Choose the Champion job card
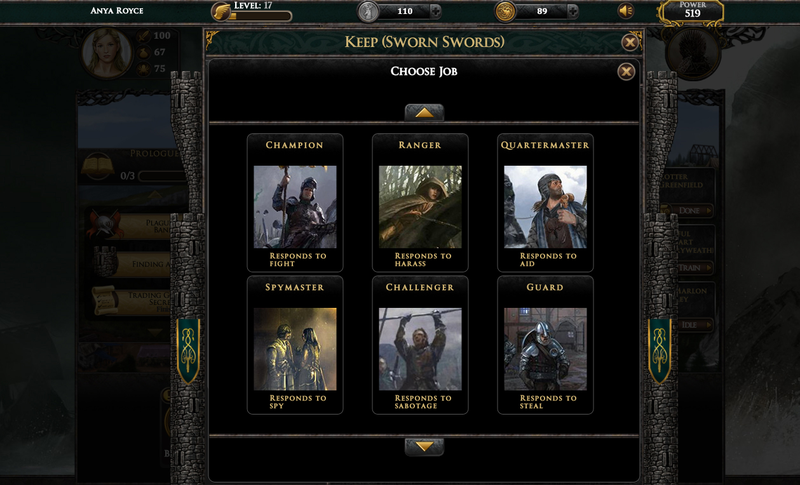Viewport: 800px width, 485px height. (x=295, y=202)
